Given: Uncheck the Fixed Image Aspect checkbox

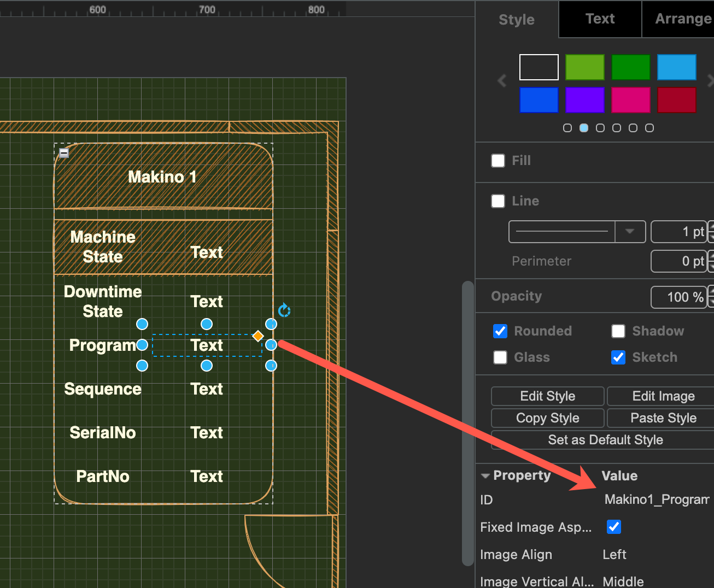Looking at the screenshot, I should pyautogui.click(x=613, y=527).
